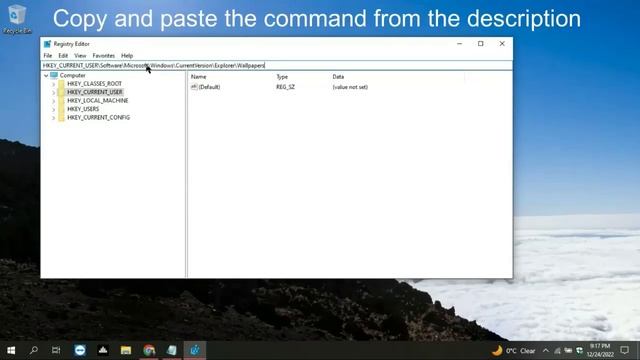
Task: Expand the HKEY_USERS node arrow
Action: [53, 109]
